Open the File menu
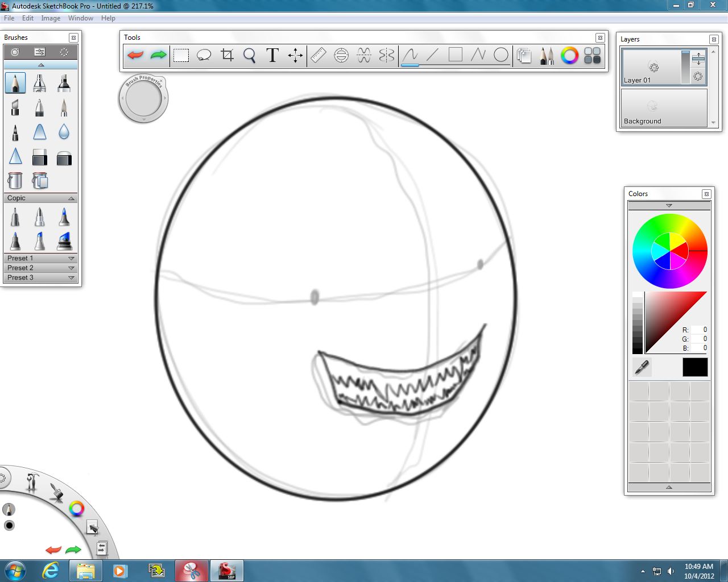The width and height of the screenshot is (728, 582). click(9, 18)
